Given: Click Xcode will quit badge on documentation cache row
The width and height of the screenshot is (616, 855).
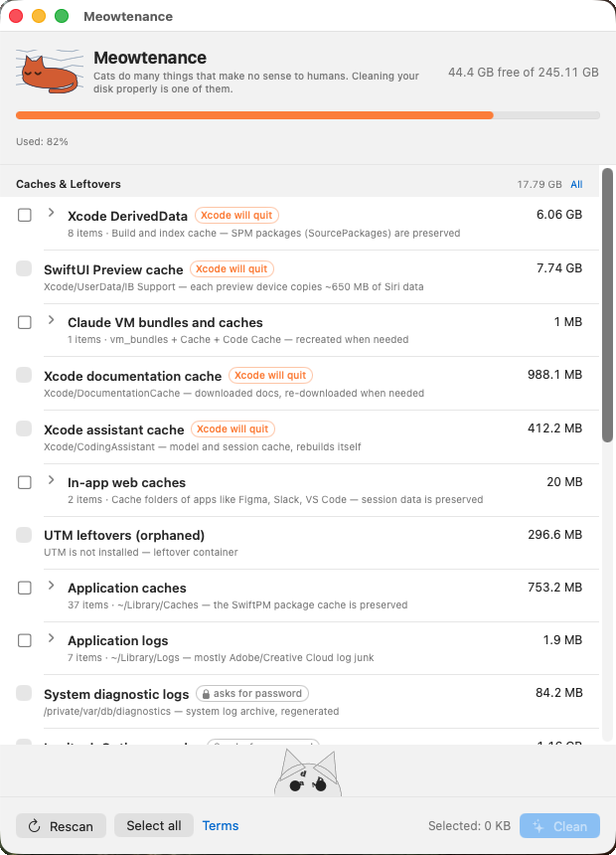Looking at the screenshot, I should 270,375.
